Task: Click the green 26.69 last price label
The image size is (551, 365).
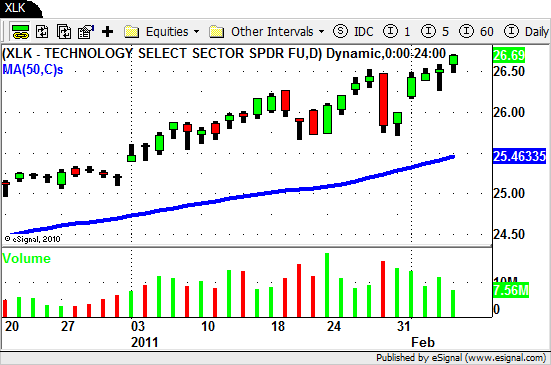Action: coord(509,56)
